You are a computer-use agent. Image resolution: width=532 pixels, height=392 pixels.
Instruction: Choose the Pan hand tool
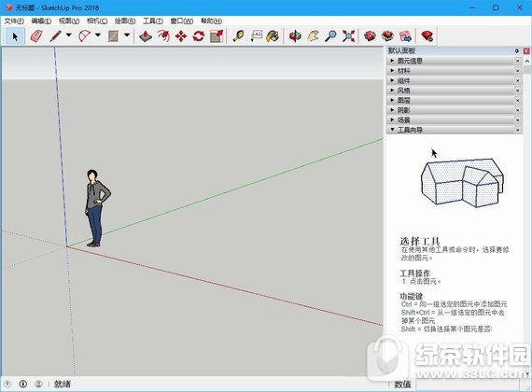(313, 36)
